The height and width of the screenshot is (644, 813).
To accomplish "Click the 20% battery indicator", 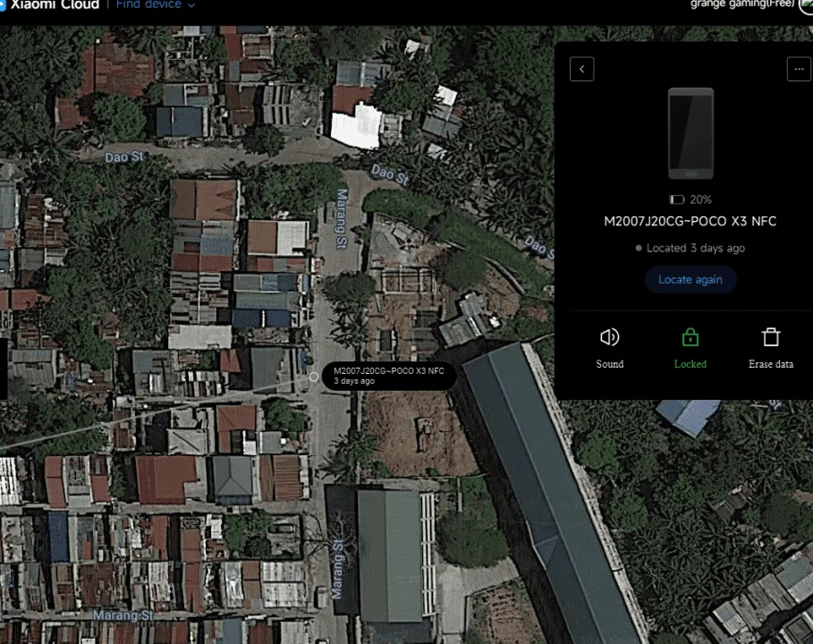I will [x=690, y=199].
